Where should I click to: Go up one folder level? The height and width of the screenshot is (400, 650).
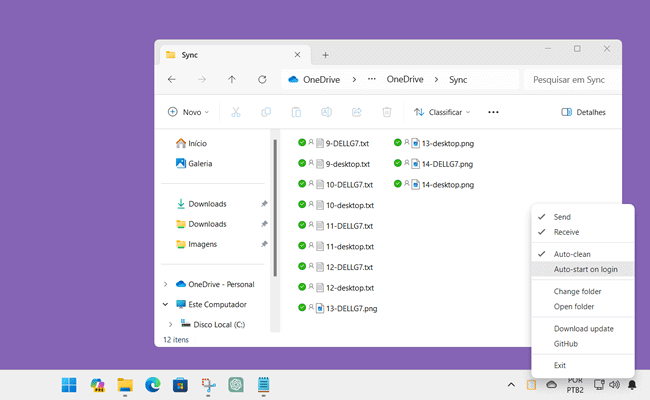tap(232, 79)
